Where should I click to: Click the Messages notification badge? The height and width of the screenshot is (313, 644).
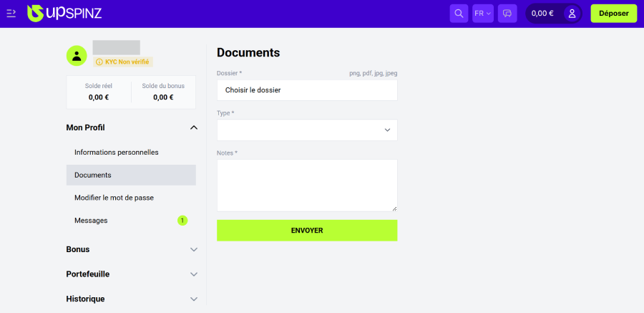(182, 221)
